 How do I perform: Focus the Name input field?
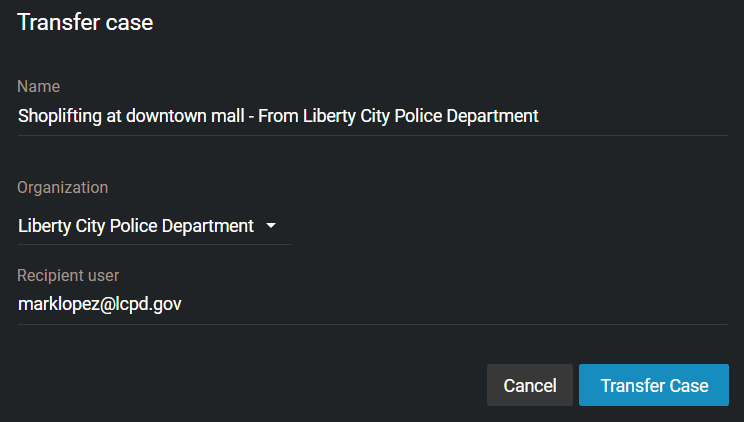(372, 116)
